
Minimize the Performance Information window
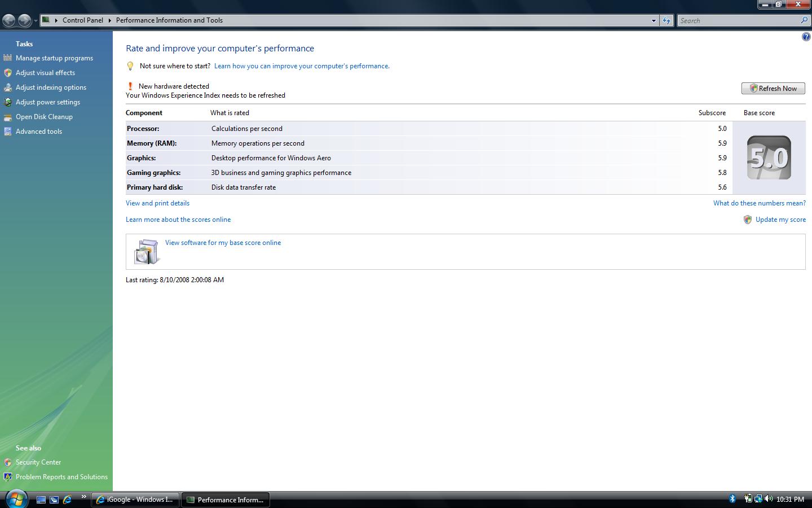(x=765, y=4)
